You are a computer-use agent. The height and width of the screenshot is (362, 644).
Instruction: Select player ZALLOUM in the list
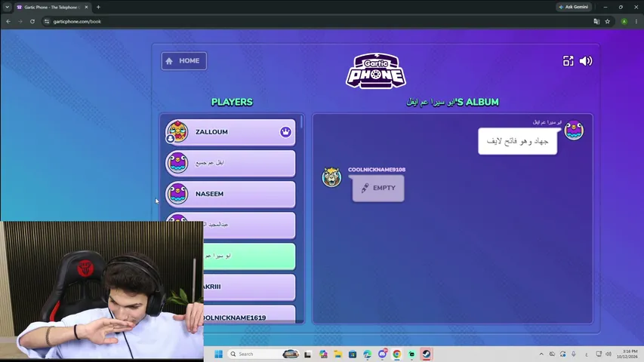tap(230, 132)
